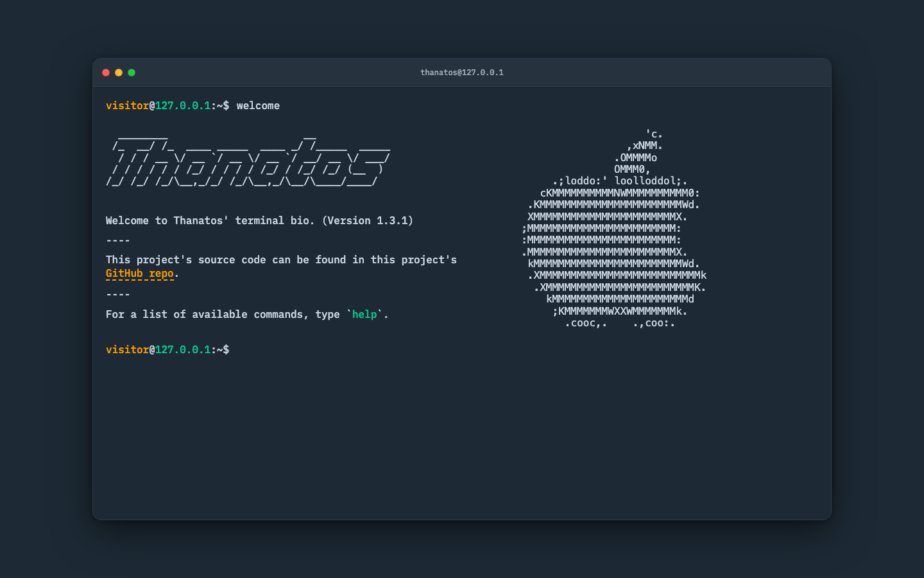Click the 'Welcome to Thanatos' terminal bio.' line
924x578 pixels.
pyautogui.click(x=259, y=220)
